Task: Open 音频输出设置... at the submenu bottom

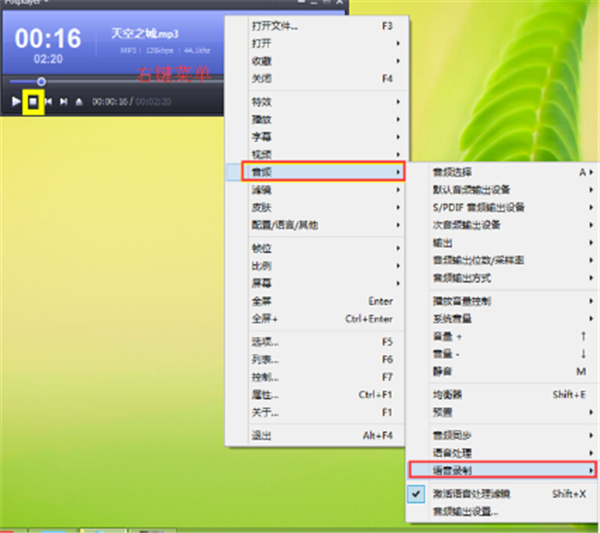Action: [x=465, y=511]
